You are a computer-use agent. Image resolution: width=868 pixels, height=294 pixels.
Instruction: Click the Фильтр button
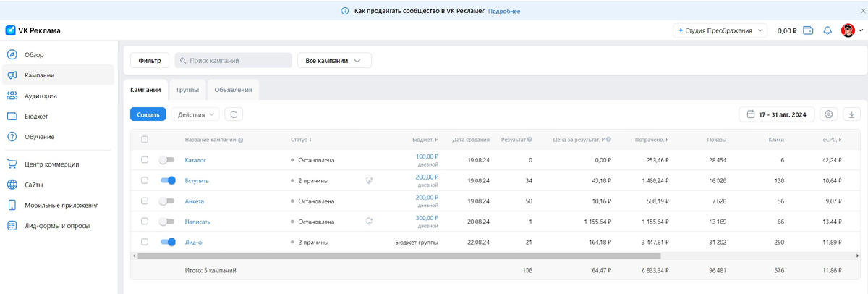pos(150,61)
